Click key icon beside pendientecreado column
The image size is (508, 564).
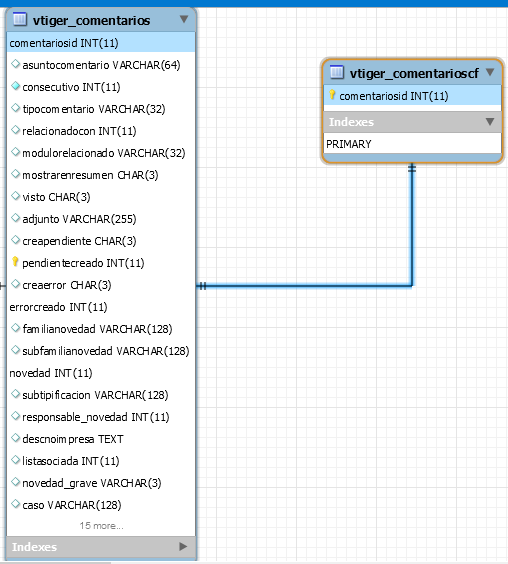click(15, 261)
